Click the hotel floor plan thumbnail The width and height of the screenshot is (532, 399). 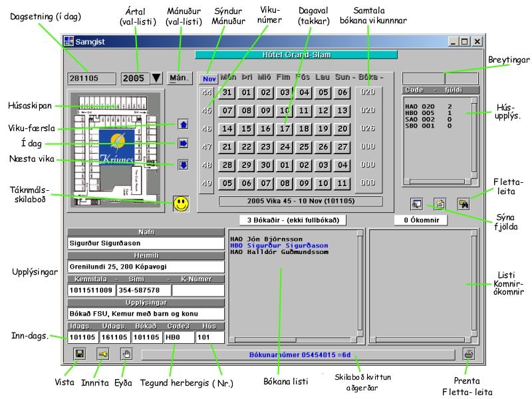(x=115, y=150)
